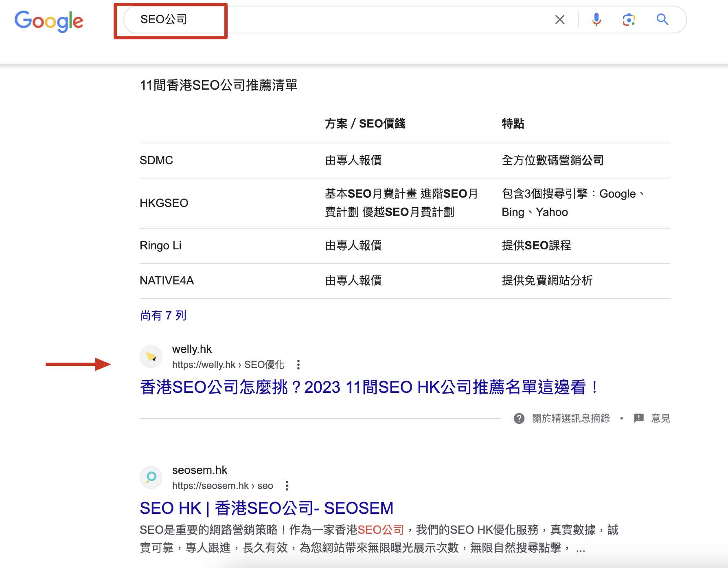728x568 pixels.
Task: Clear the search box with X
Action: click(x=560, y=20)
